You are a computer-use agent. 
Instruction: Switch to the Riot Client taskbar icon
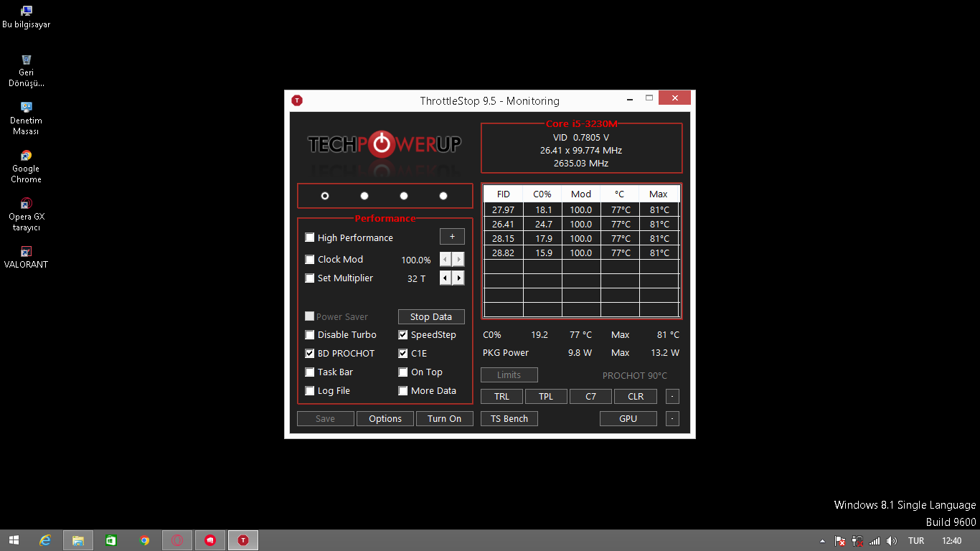210,540
